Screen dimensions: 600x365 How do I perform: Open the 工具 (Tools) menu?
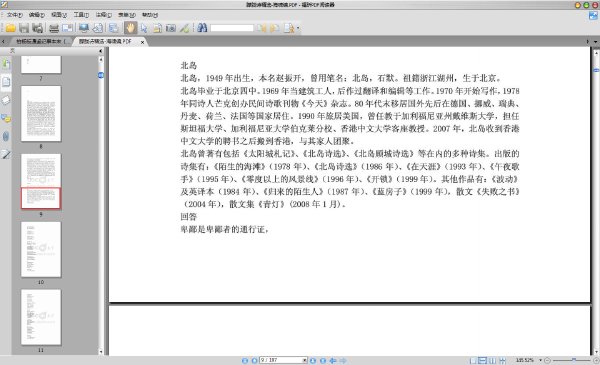pyautogui.click(x=81, y=15)
